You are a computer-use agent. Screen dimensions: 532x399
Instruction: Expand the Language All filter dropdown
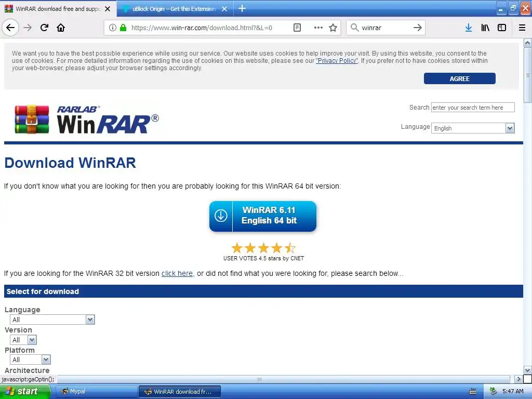(52, 320)
